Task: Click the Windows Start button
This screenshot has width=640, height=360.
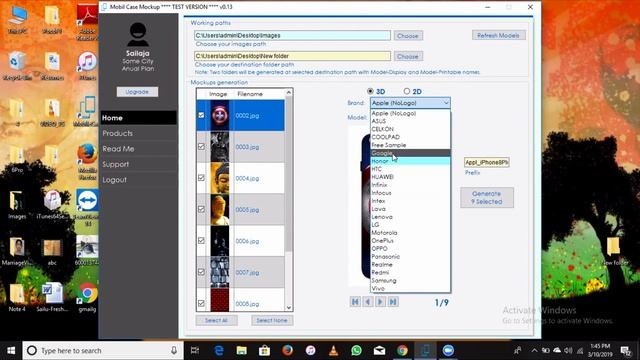Action: coord(11,350)
